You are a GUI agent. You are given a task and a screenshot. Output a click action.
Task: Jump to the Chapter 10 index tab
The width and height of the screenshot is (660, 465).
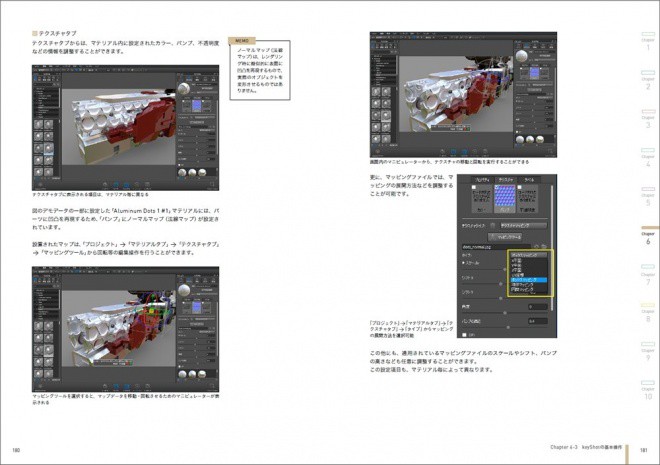point(648,391)
